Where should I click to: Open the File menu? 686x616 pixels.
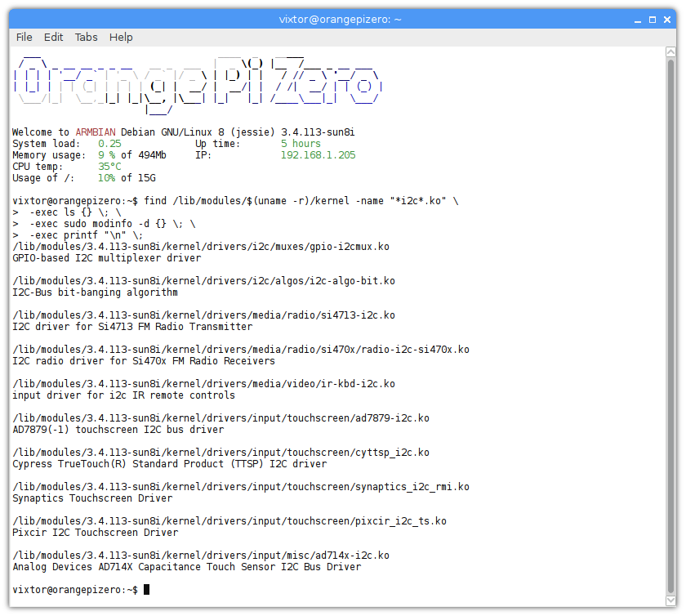[24, 37]
